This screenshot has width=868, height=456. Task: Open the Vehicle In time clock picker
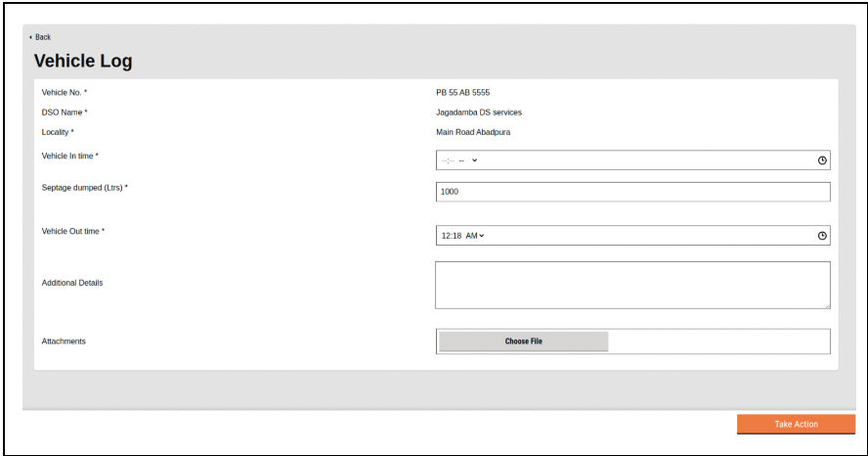tap(822, 160)
